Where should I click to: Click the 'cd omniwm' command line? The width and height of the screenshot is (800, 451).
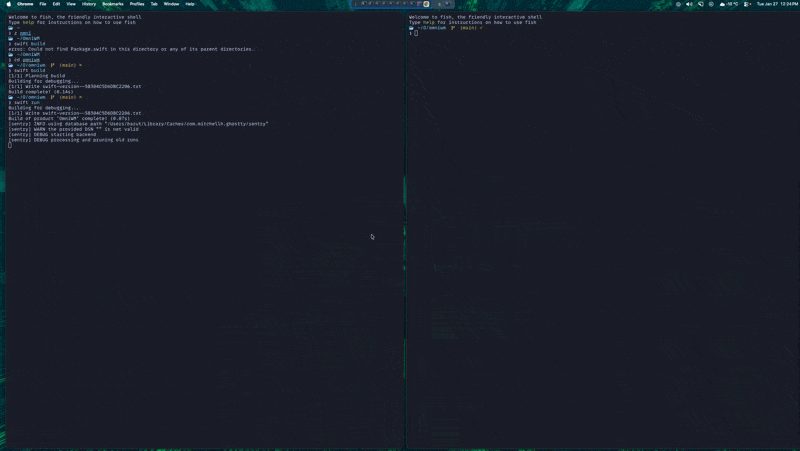click(x=24, y=60)
